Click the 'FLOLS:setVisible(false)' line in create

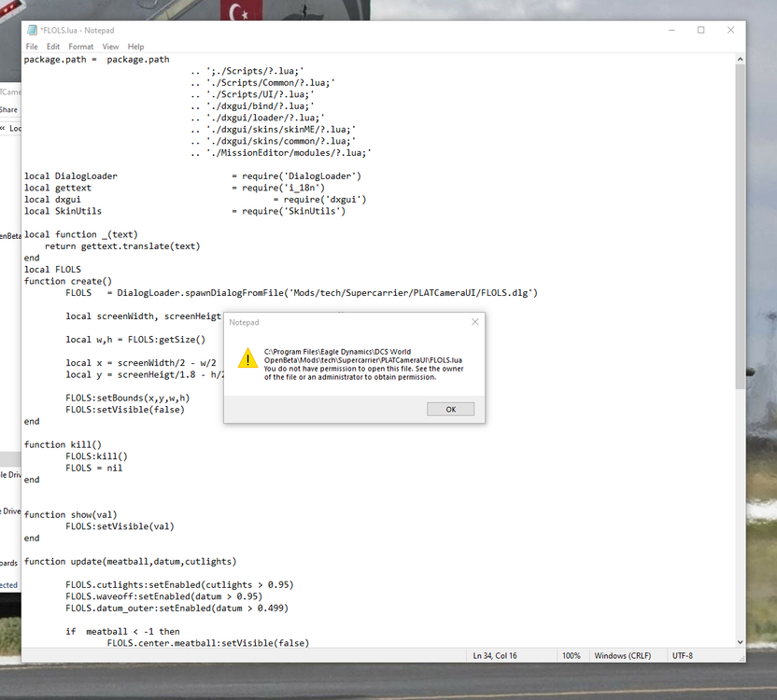[125, 410]
